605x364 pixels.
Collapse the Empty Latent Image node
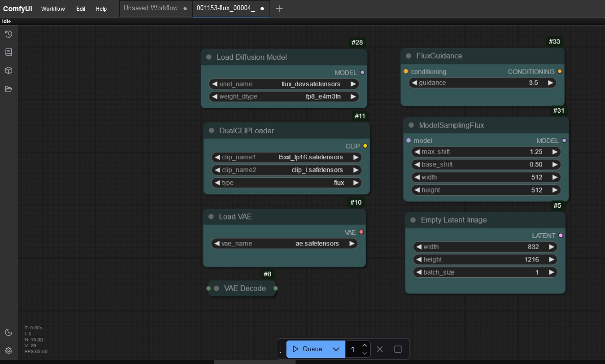pos(413,220)
